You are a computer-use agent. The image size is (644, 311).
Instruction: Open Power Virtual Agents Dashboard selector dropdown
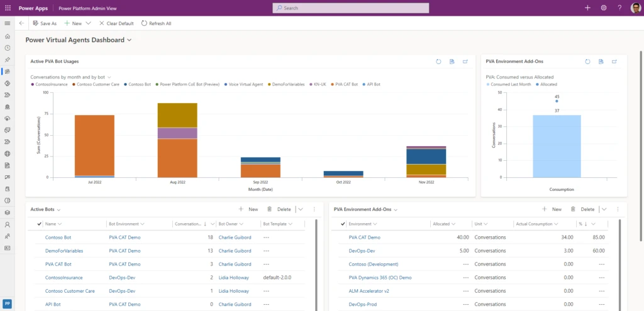[x=130, y=40]
